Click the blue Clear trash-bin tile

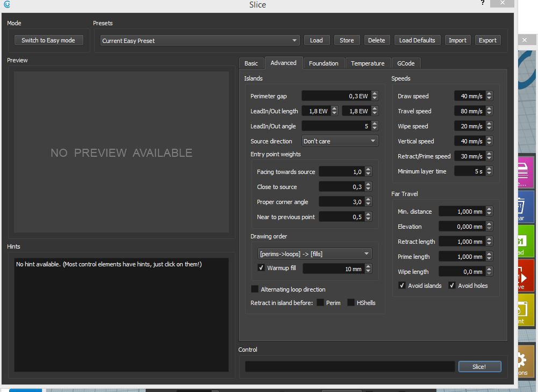coord(526,207)
